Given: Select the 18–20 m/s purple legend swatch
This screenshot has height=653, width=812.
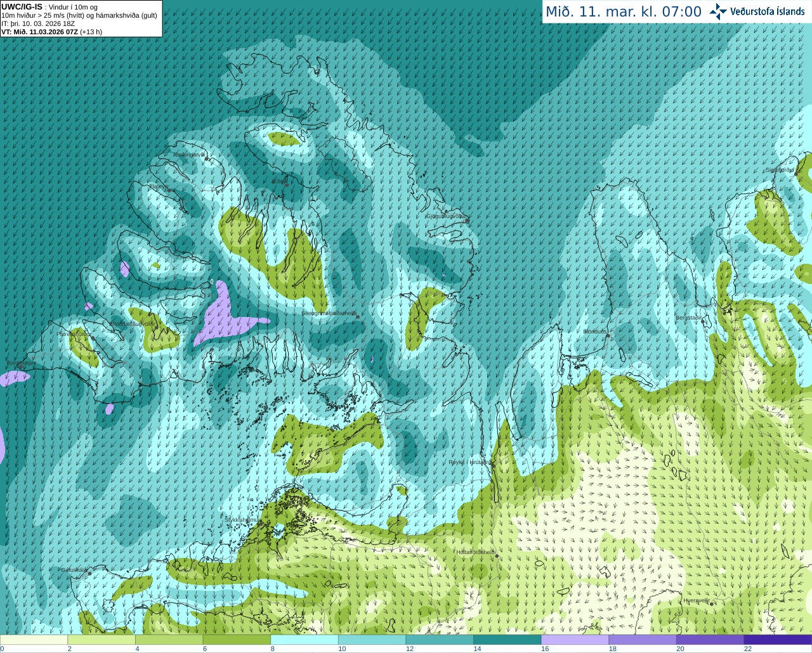Looking at the screenshot, I should click(x=643, y=640).
